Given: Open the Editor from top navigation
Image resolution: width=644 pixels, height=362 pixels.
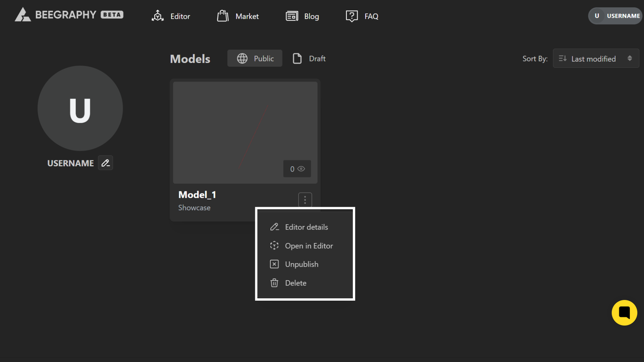Looking at the screenshot, I should (x=171, y=16).
